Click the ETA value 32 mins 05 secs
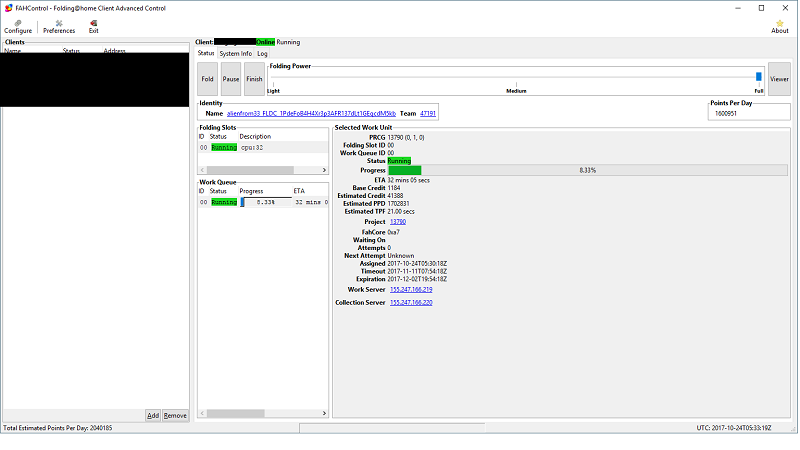Image resolution: width=800 pixels, height=450 pixels. [409, 180]
